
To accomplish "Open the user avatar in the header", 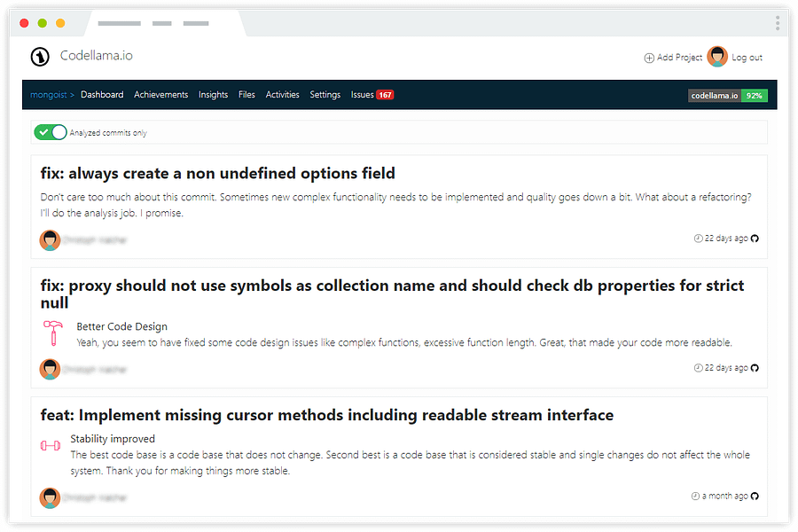I will pyautogui.click(x=717, y=57).
